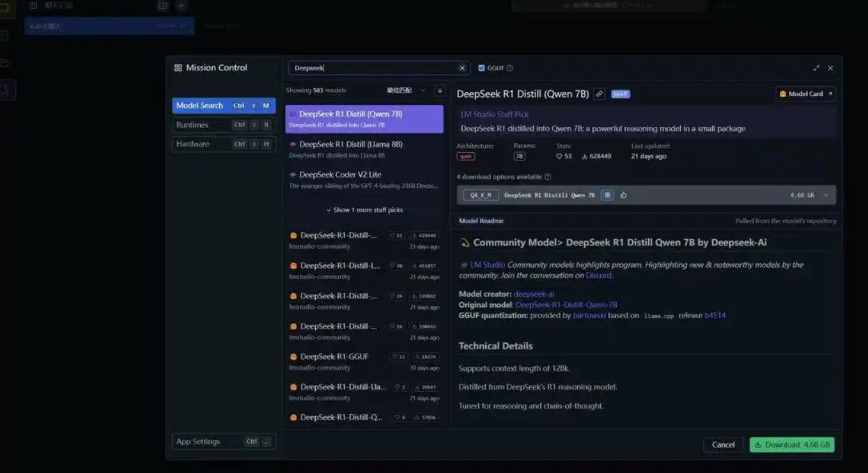868x473 pixels.
Task: Click the Download 4.68 GB button
Action: tap(792, 445)
